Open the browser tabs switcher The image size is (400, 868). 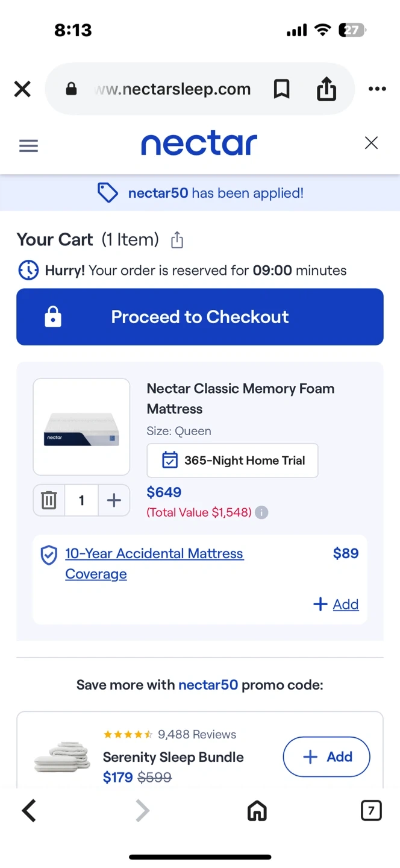(370, 811)
